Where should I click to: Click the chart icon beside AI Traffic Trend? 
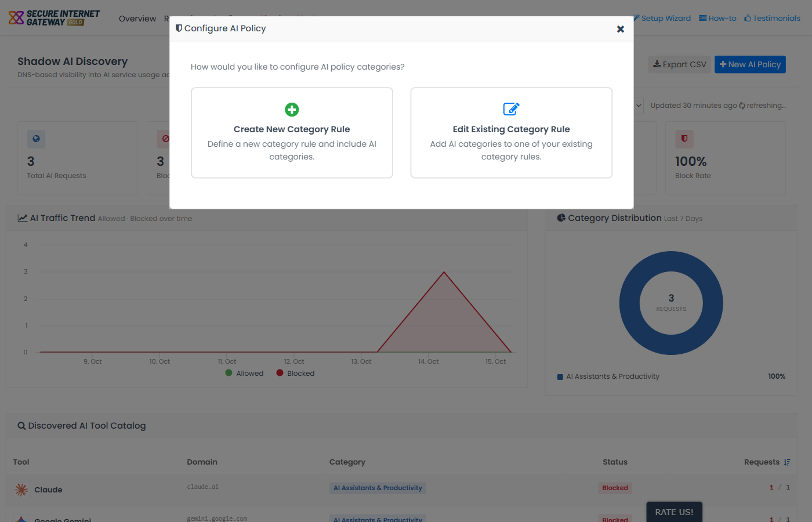click(x=23, y=218)
